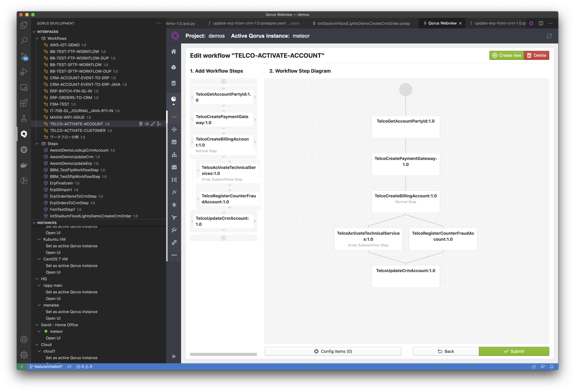Viewport: 575px width, 392px height.
Task: Expand the webview sidebar with double chevron
Action: 174,356
